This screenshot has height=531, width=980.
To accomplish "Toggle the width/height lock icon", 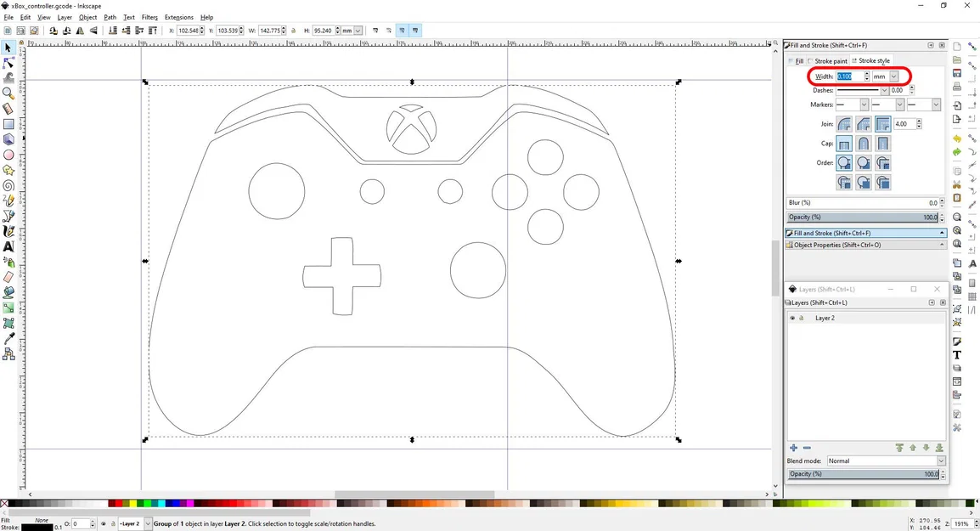I will pyautogui.click(x=293, y=30).
